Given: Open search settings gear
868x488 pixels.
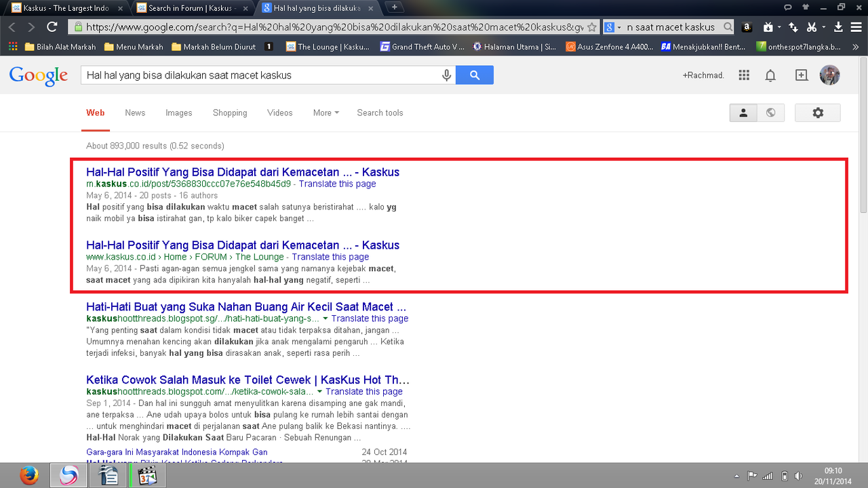Looking at the screenshot, I should [x=818, y=113].
